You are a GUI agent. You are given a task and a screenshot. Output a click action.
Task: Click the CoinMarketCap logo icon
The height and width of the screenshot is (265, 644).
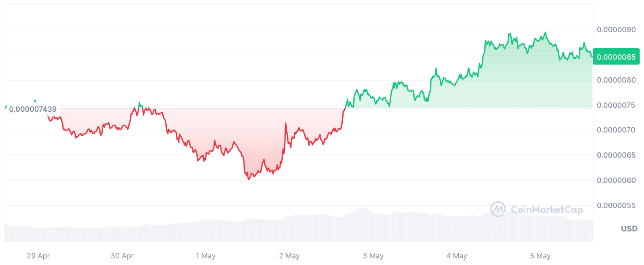[x=498, y=209]
